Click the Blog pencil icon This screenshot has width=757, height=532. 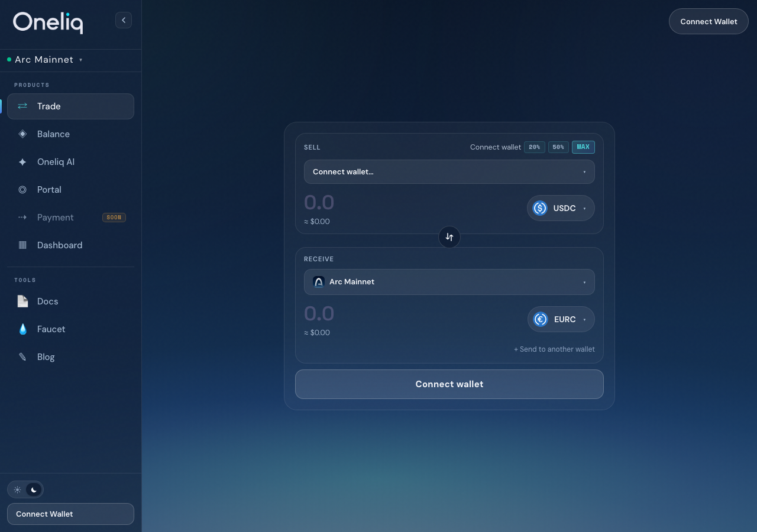tap(22, 357)
